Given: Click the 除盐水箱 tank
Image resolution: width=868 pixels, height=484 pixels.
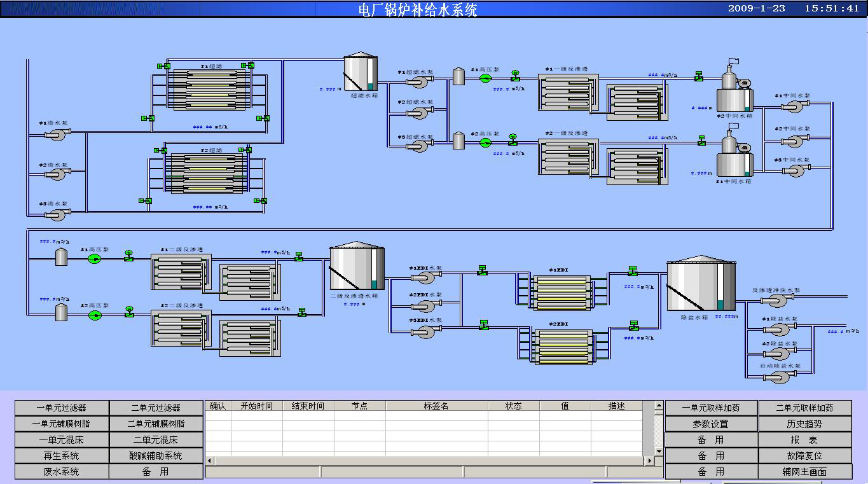Looking at the screenshot, I should pos(701,283).
